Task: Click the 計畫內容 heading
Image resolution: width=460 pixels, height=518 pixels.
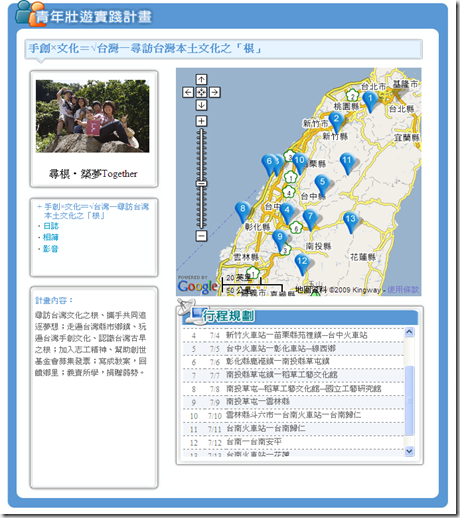Action: point(54,300)
